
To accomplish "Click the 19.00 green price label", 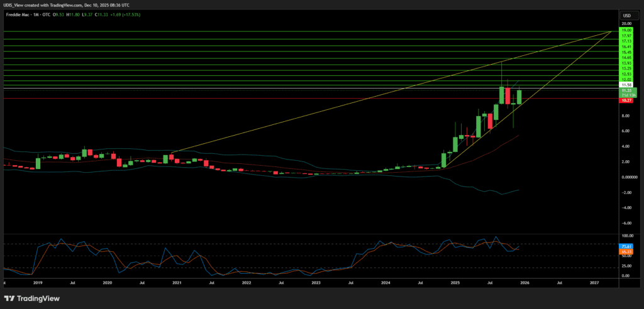I will (626, 30).
